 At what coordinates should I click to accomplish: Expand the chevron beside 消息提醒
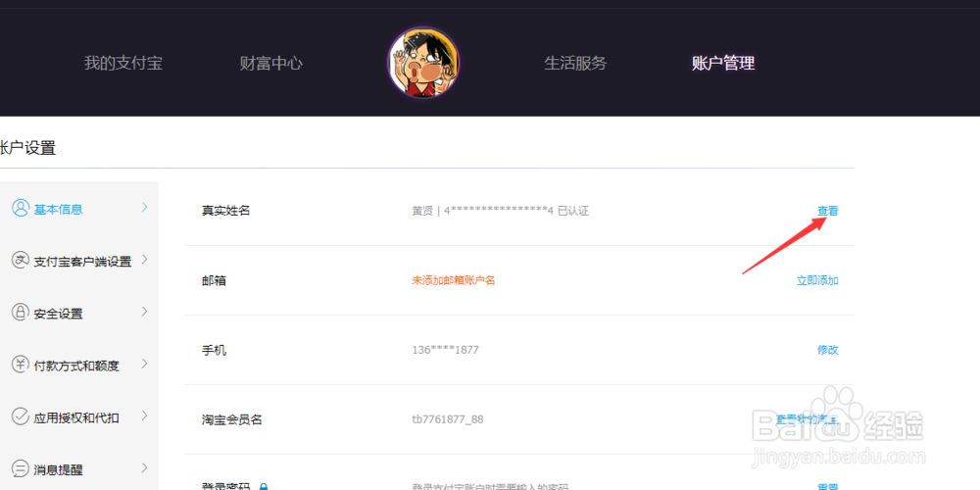tap(145, 467)
